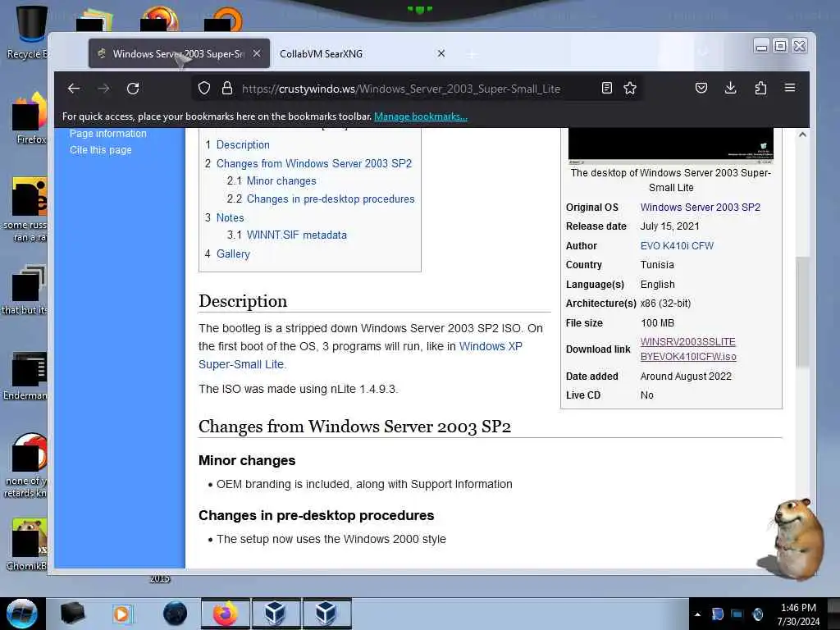Open Cite this page in the sidebar

click(x=101, y=150)
